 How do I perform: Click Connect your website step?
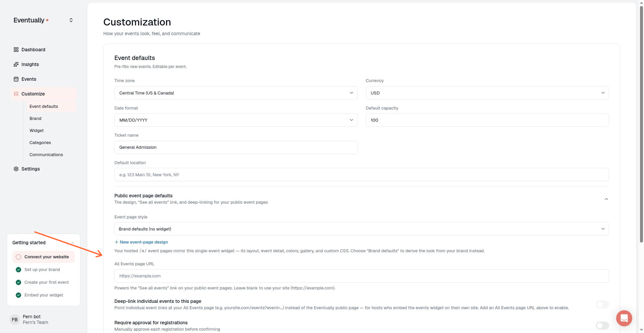(44, 257)
